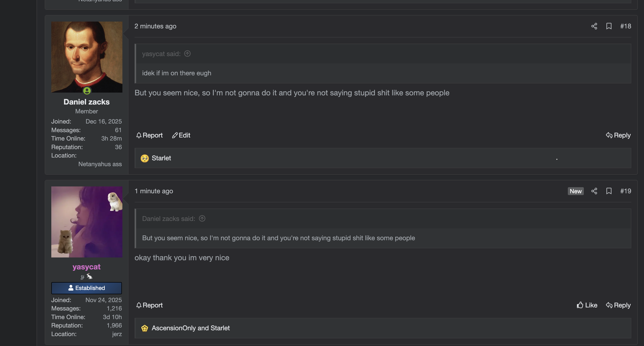Image resolution: width=644 pixels, height=346 pixels.
Task: Jump to Daniel zacks' original quoted post
Action: click(x=202, y=219)
